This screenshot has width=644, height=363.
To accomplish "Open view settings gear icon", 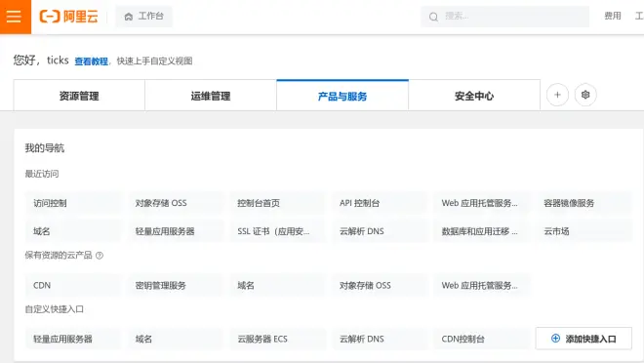I will tap(585, 95).
